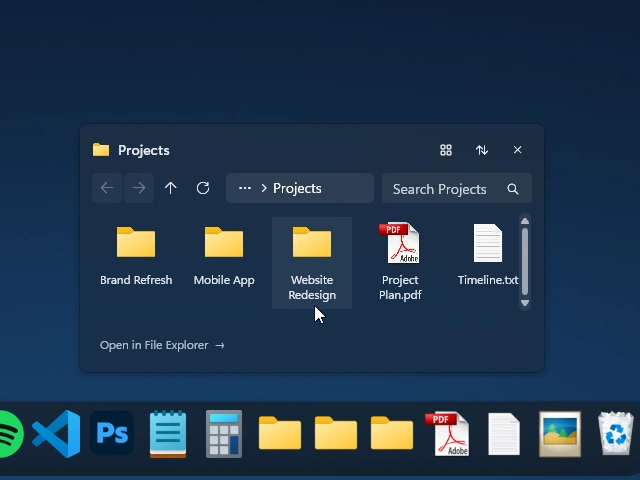Click the scrollbar up arrow

click(x=525, y=221)
